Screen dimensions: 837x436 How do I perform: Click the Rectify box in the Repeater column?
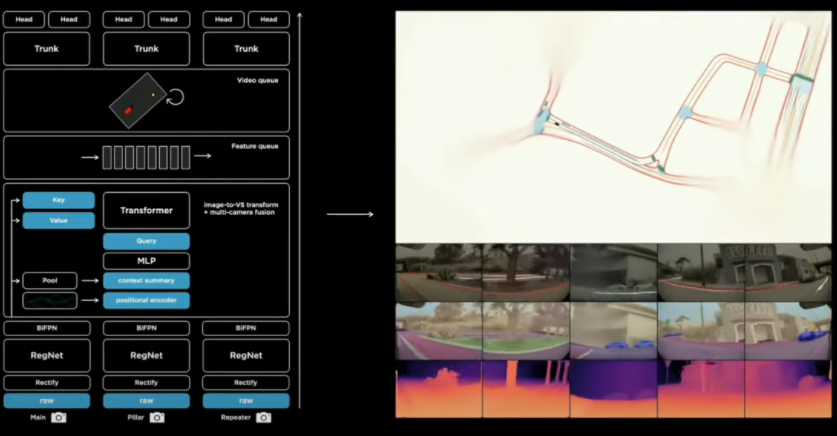(246, 383)
